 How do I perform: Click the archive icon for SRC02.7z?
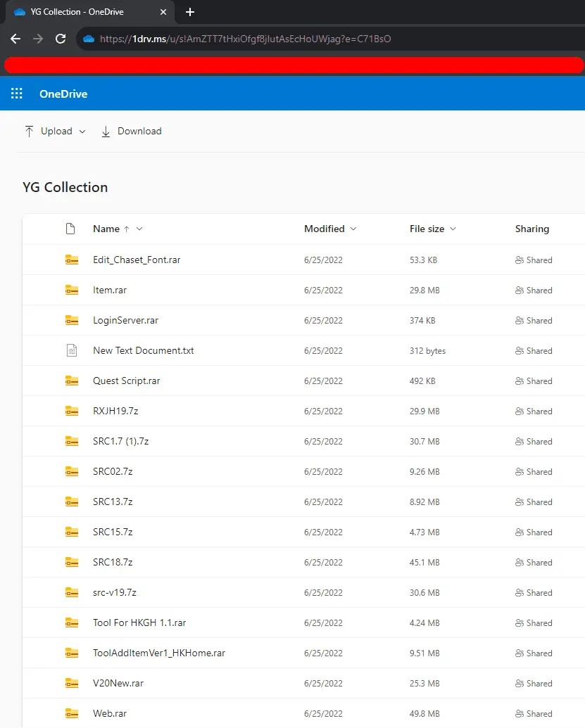pos(72,471)
